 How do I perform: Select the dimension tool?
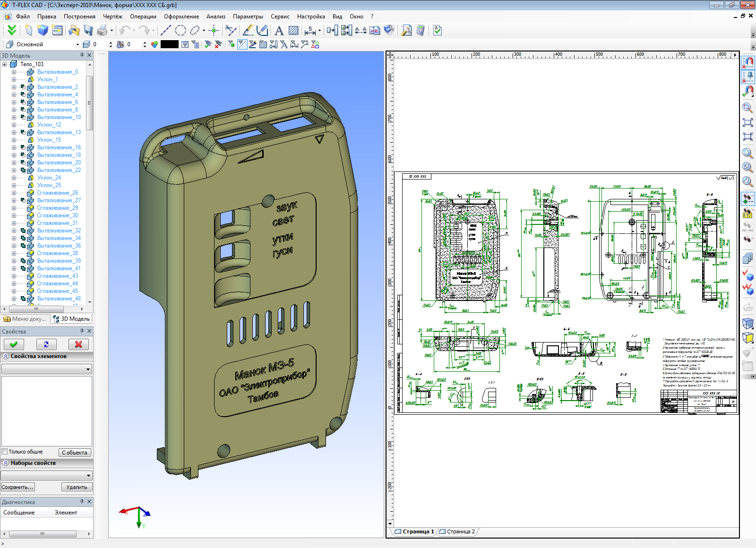[310, 31]
